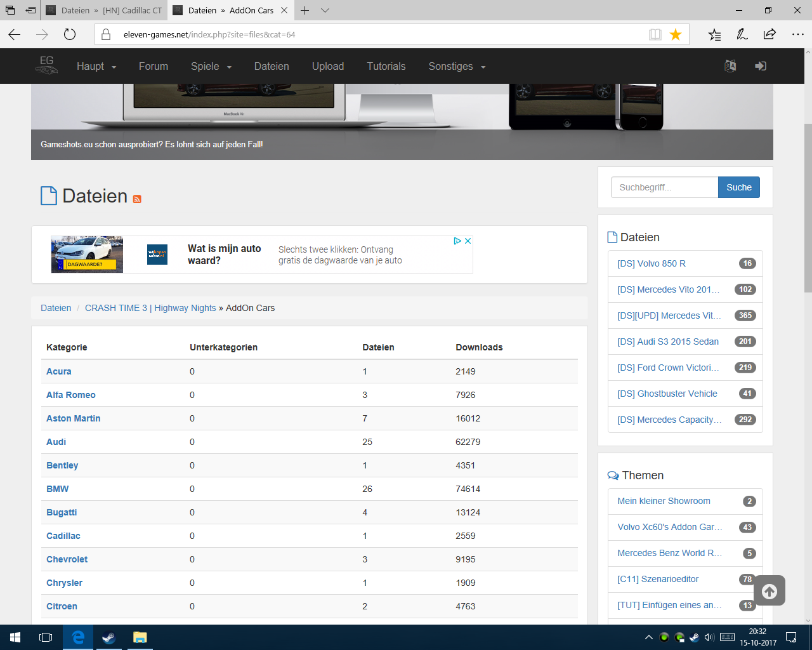The height and width of the screenshot is (650, 812).
Task: Expand the Haupt dropdown menu
Action: click(x=96, y=66)
